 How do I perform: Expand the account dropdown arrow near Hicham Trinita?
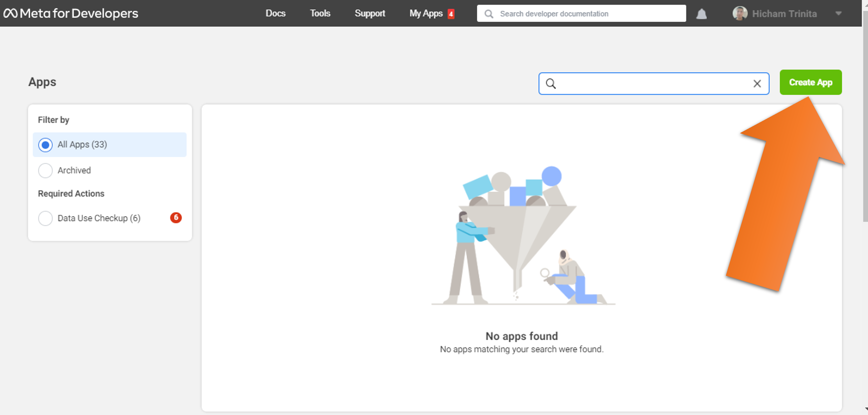838,14
